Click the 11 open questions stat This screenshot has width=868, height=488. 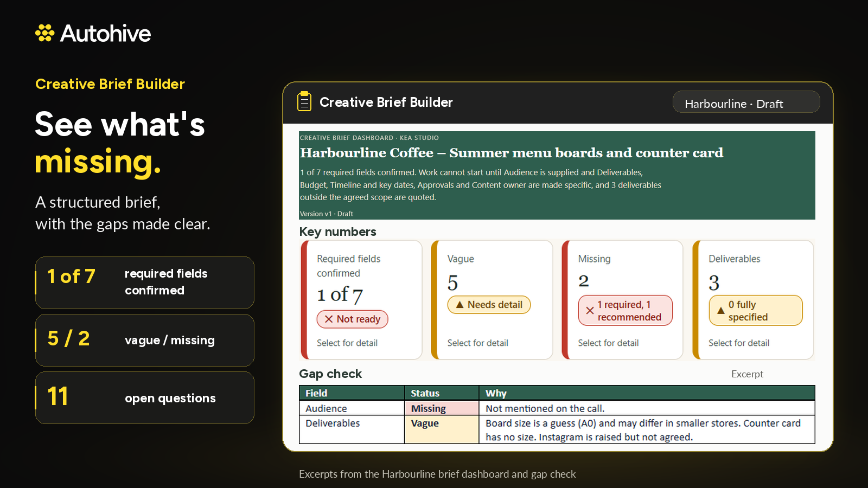(145, 397)
